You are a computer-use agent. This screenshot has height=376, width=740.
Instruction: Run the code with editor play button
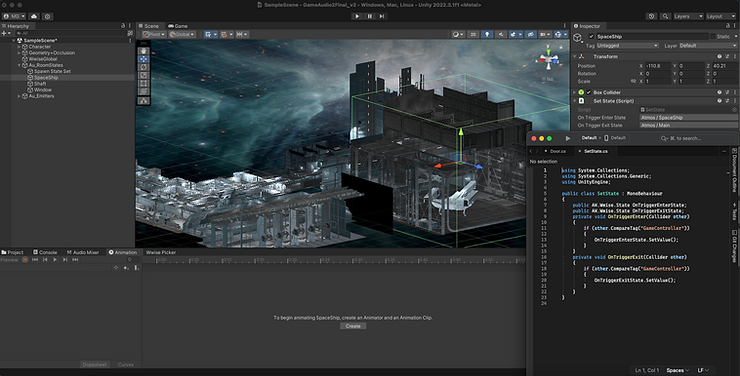[568, 138]
